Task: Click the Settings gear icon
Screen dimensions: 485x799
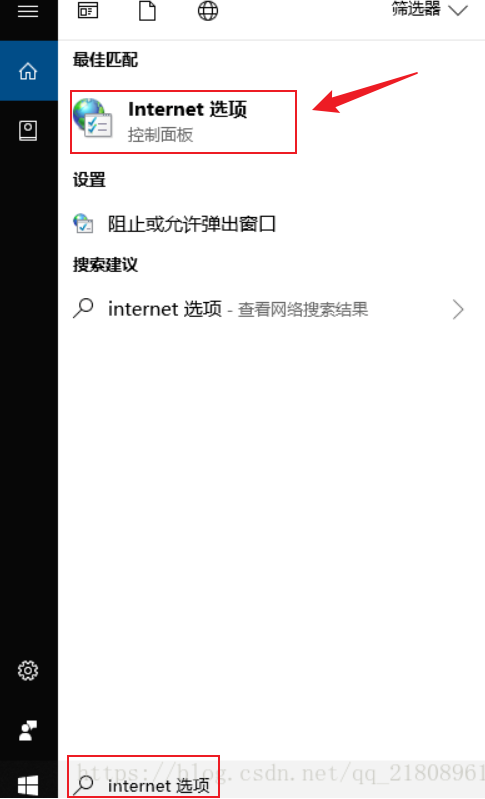Action: pyautogui.click(x=28, y=670)
